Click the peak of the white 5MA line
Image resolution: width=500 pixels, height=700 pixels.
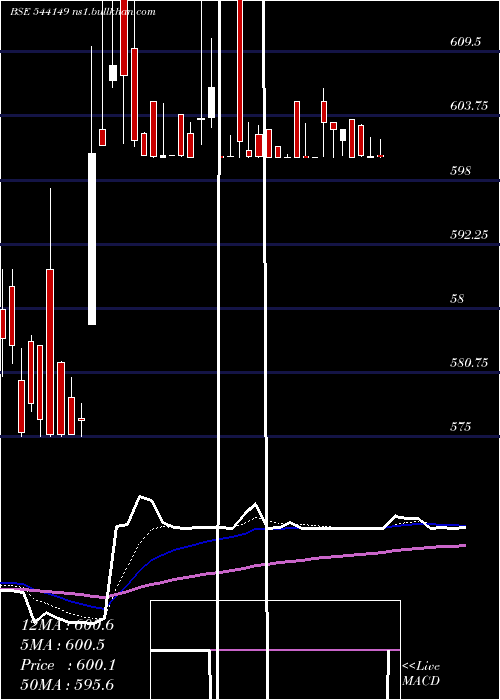141,496
